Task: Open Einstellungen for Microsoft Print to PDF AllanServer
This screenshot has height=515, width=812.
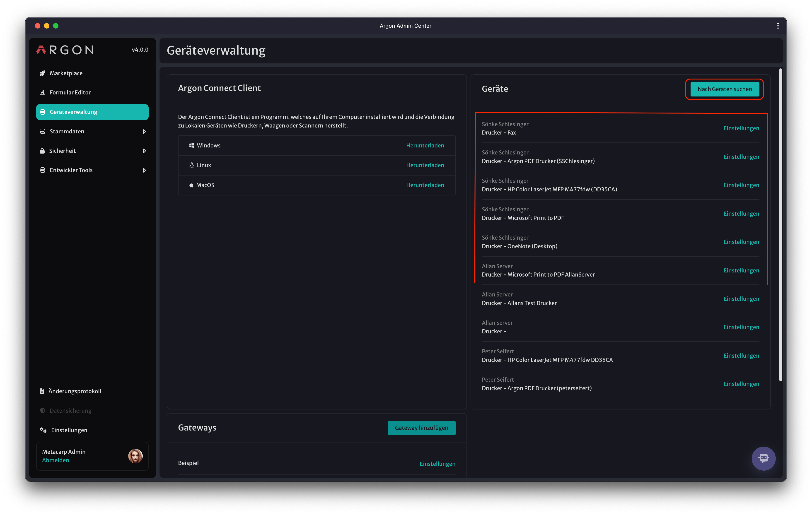Action: click(x=741, y=271)
